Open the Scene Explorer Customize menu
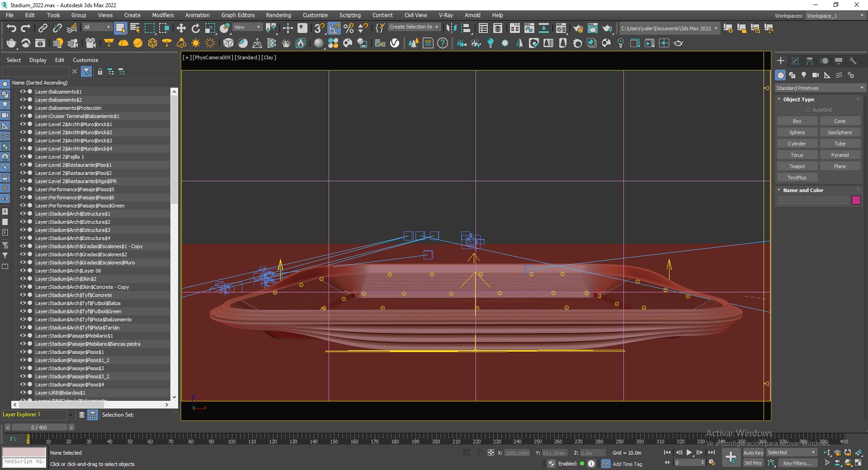Image resolution: width=868 pixels, height=470 pixels. tap(85, 60)
